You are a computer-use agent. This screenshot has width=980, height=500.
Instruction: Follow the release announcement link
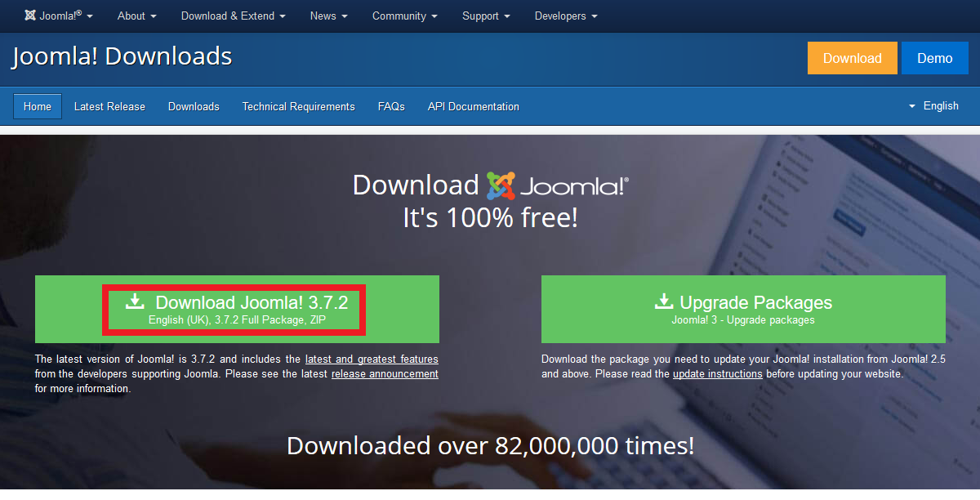385,374
